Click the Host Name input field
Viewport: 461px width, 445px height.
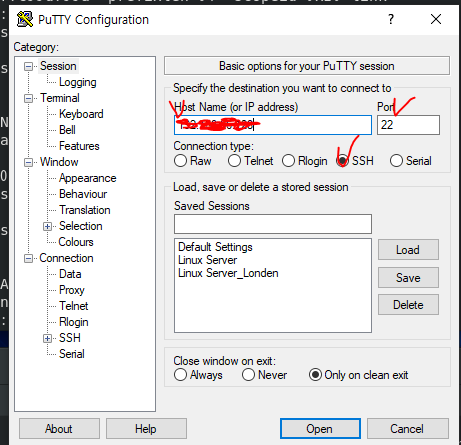click(273, 125)
